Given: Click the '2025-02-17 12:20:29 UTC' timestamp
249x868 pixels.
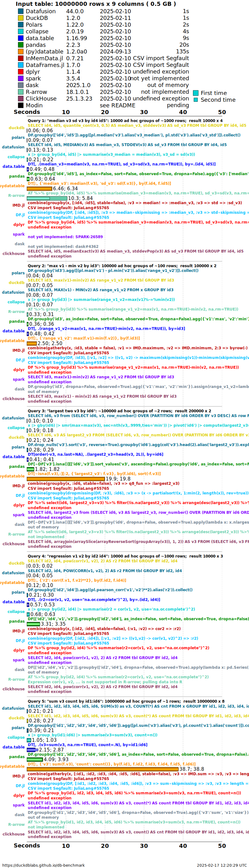Looking at the screenshot, I should [222, 865].
